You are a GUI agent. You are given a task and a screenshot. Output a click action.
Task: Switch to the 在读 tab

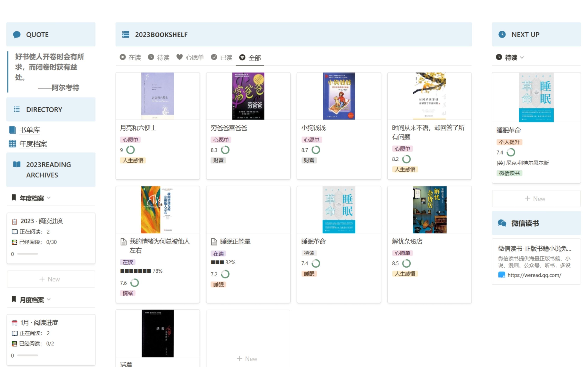point(130,58)
